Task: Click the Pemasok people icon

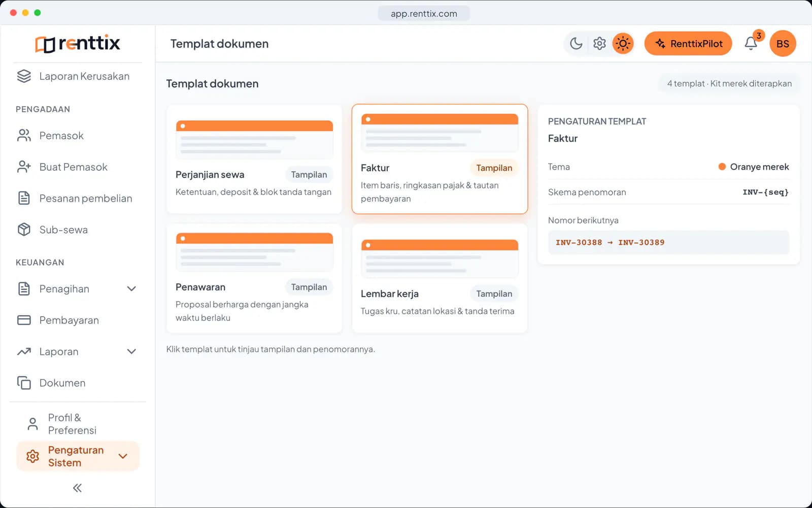Action: point(24,136)
